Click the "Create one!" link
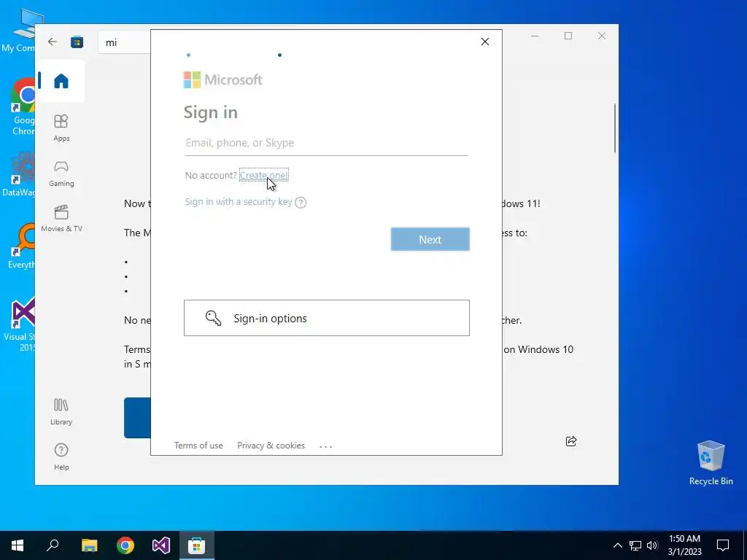Viewport: 747px width, 560px height. point(264,175)
